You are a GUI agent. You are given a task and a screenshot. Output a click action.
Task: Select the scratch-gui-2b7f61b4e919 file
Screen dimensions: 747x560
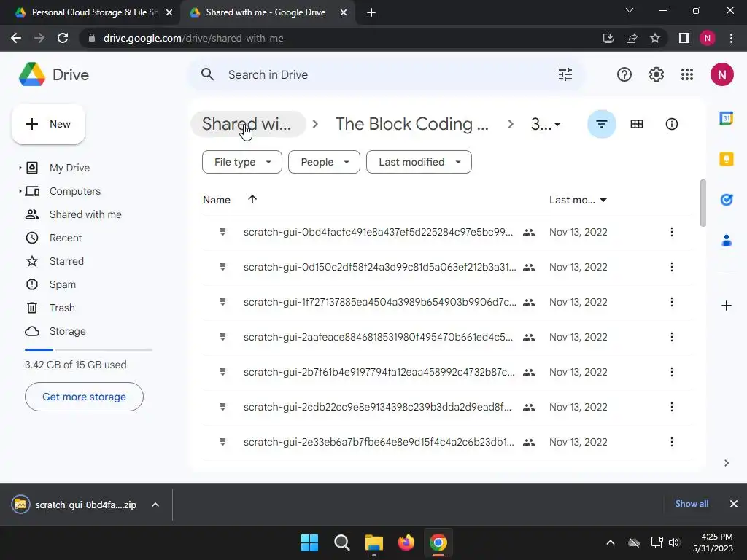(x=446, y=372)
